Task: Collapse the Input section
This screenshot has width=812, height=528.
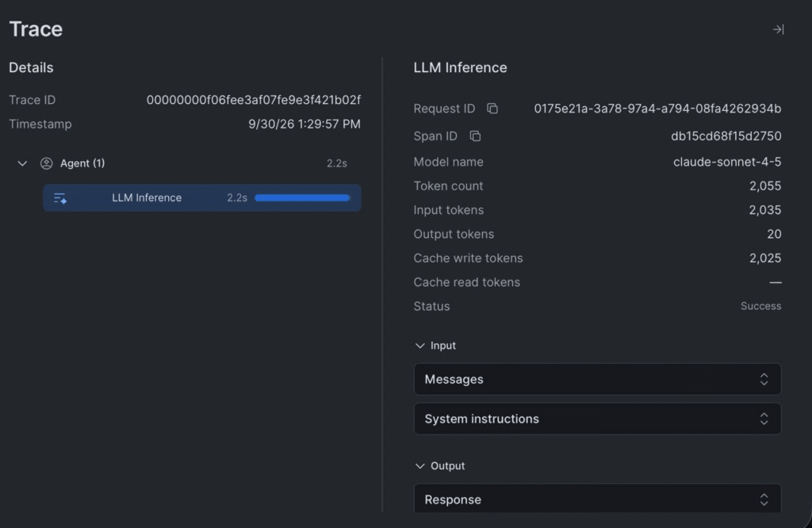Action: [x=419, y=346]
